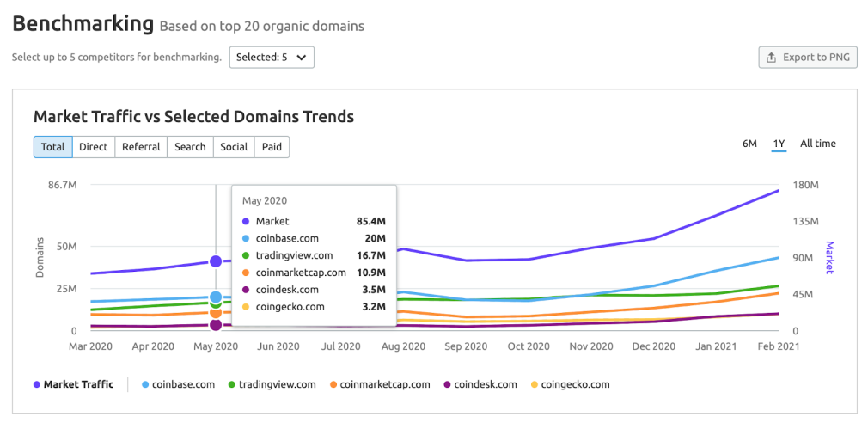
Task: Click the Market data point at May 2020
Action: click(216, 261)
